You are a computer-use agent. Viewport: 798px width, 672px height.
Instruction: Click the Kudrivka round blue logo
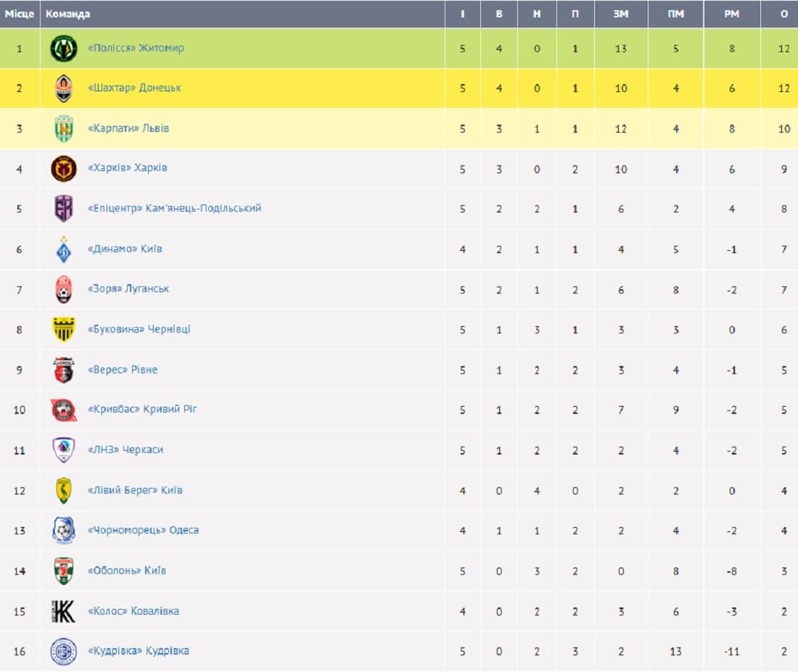pyautogui.click(x=64, y=652)
